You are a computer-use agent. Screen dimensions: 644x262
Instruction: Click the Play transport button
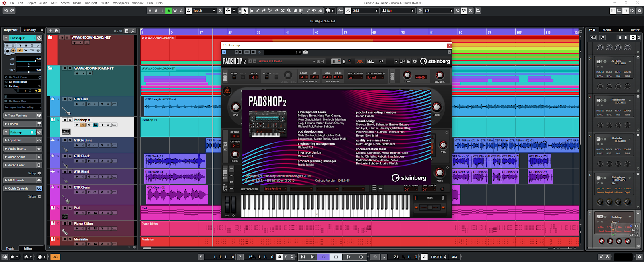(349, 257)
